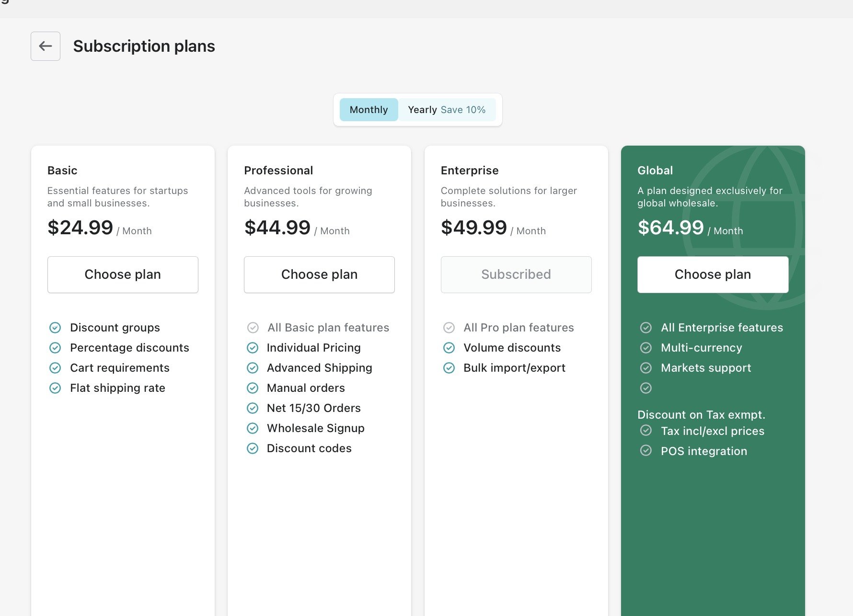This screenshot has height=616, width=853.
Task: Click check icon beside POS integration
Action: [x=646, y=451]
